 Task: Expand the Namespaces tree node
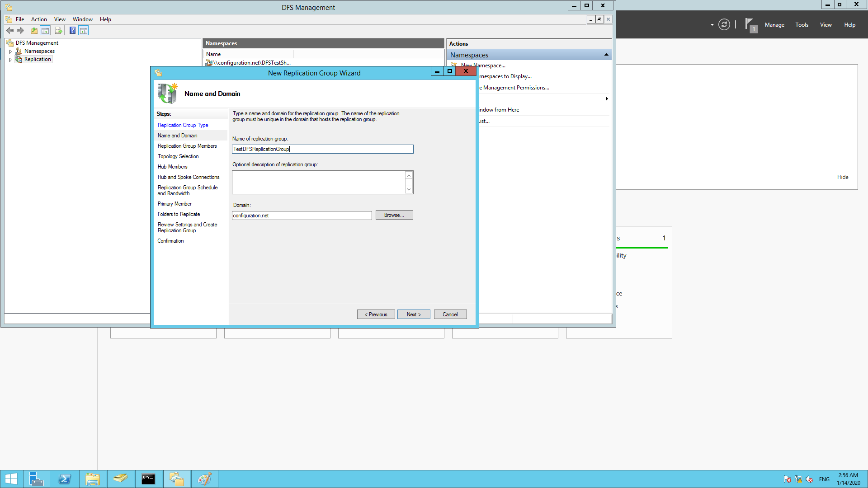(x=10, y=52)
